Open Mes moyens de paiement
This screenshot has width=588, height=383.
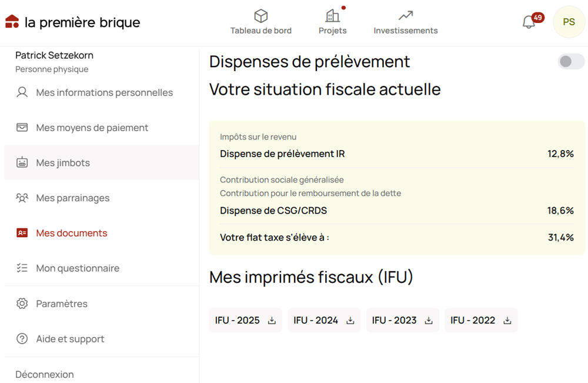coord(102,128)
